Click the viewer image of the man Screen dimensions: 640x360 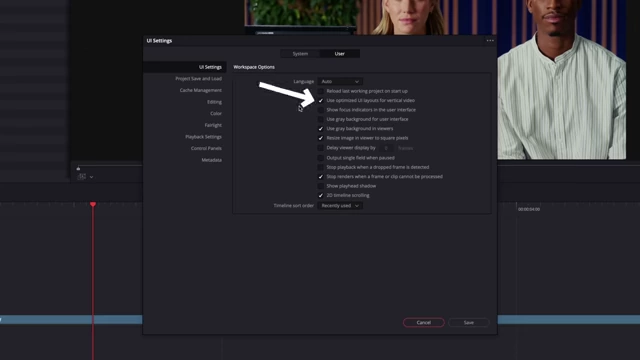(x=561, y=80)
